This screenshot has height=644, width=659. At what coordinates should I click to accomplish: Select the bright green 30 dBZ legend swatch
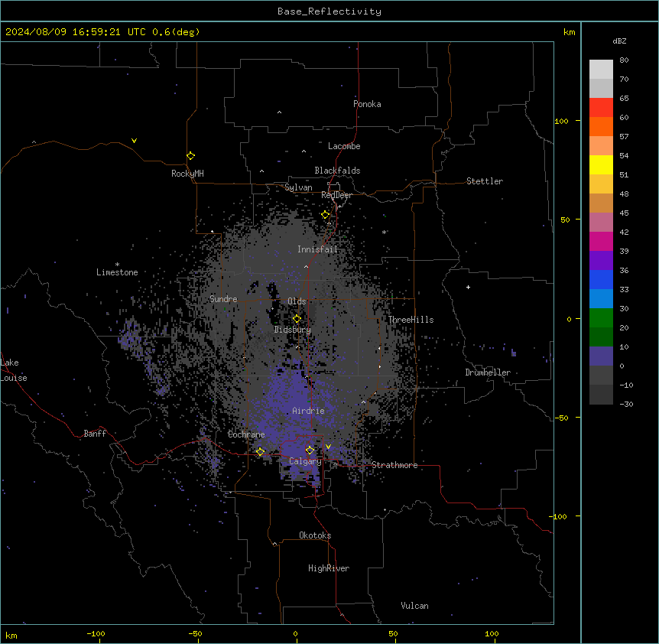pyautogui.click(x=601, y=318)
